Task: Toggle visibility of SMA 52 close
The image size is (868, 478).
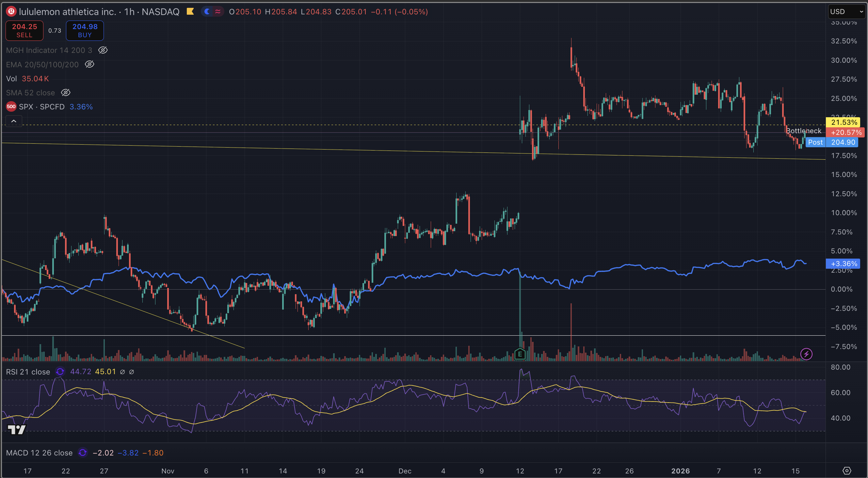Action: pyautogui.click(x=66, y=93)
